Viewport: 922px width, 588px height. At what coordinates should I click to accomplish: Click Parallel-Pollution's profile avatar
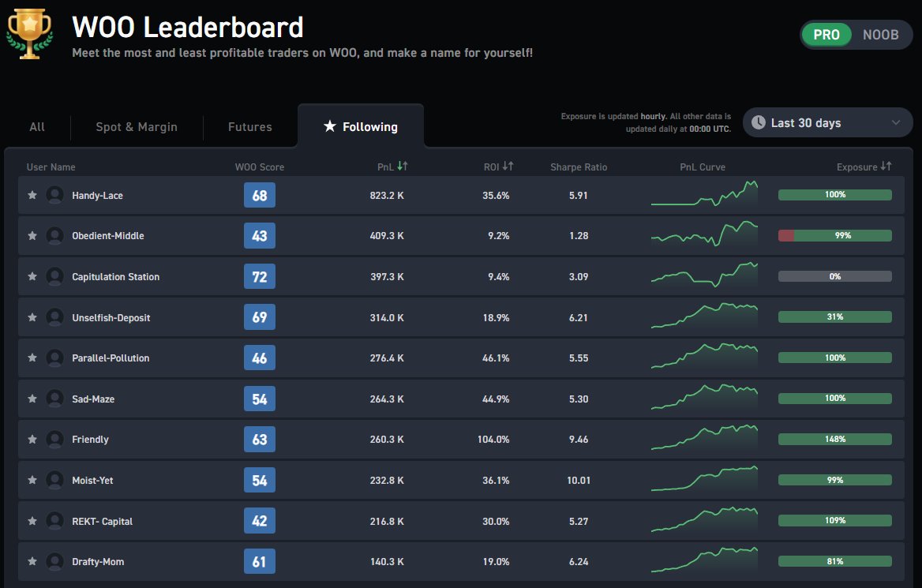coord(54,358)
